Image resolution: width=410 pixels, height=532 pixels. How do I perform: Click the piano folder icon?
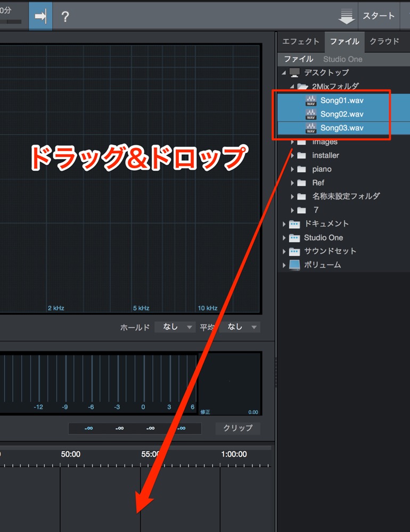[x=301, y=169]
